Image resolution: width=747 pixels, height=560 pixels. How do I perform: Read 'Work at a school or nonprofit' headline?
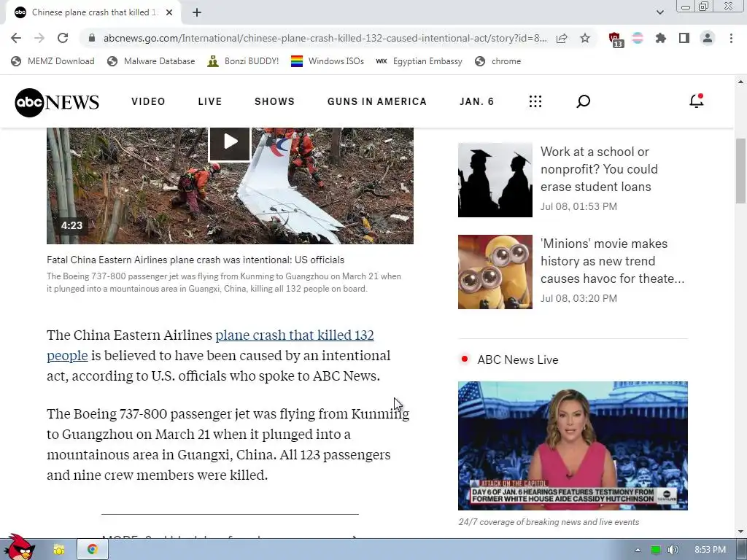600,169
